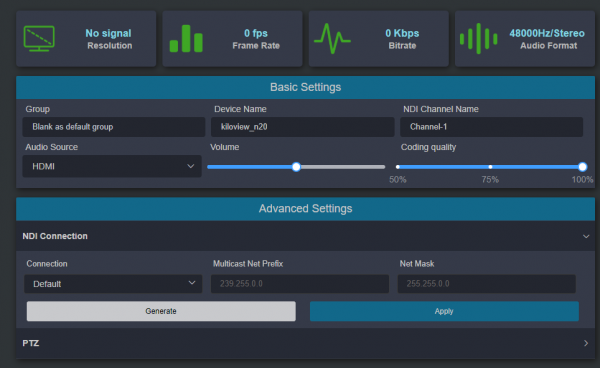Viewport: 600px width, 368px height.
Task: Click the "Group" field label
Action: coord(38,109)
